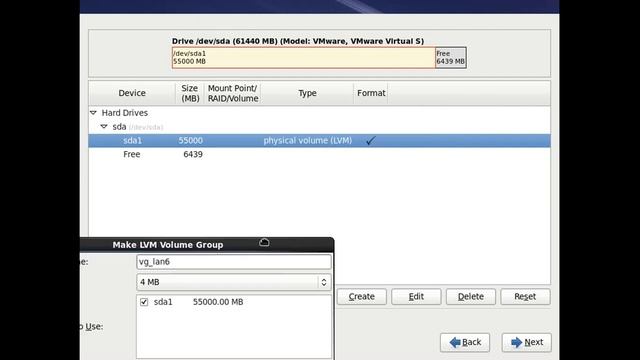
Task: Select the Free space row
Action: (x=319, y=154)
